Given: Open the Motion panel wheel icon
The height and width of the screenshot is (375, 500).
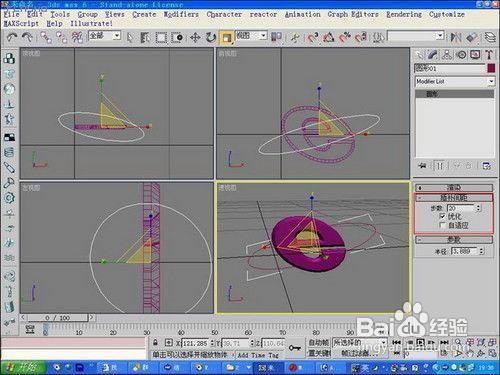Looking at the screenshot, I should (461, 55).
